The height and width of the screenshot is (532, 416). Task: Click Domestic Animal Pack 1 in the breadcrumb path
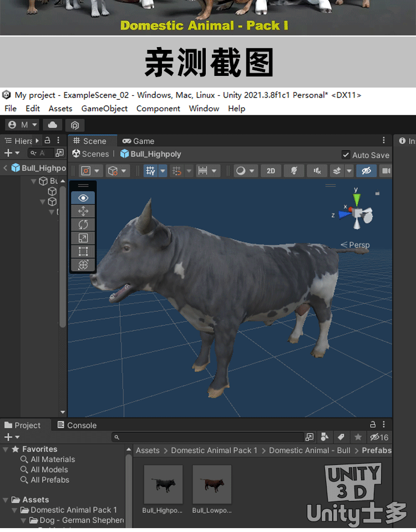214,451
